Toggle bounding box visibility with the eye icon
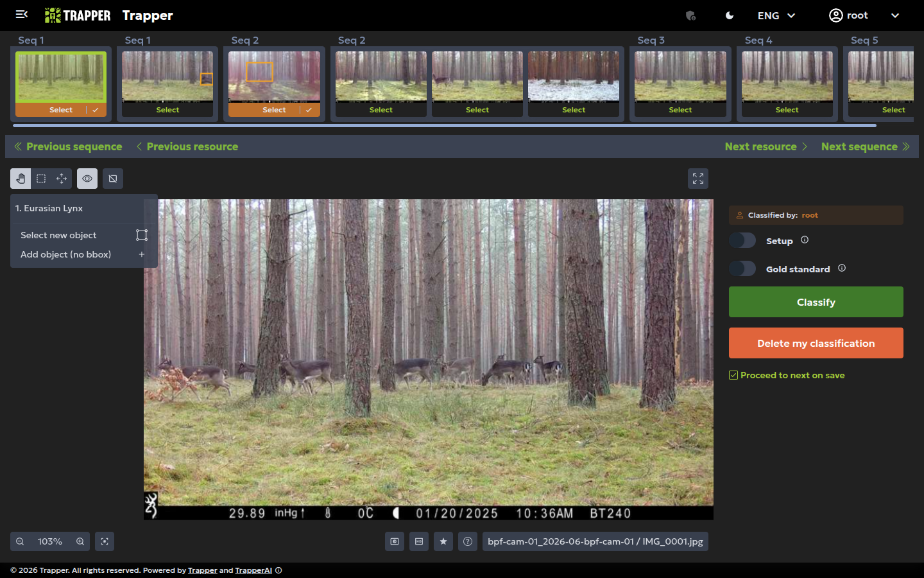924x578 pixels. (x=87, y=179)
